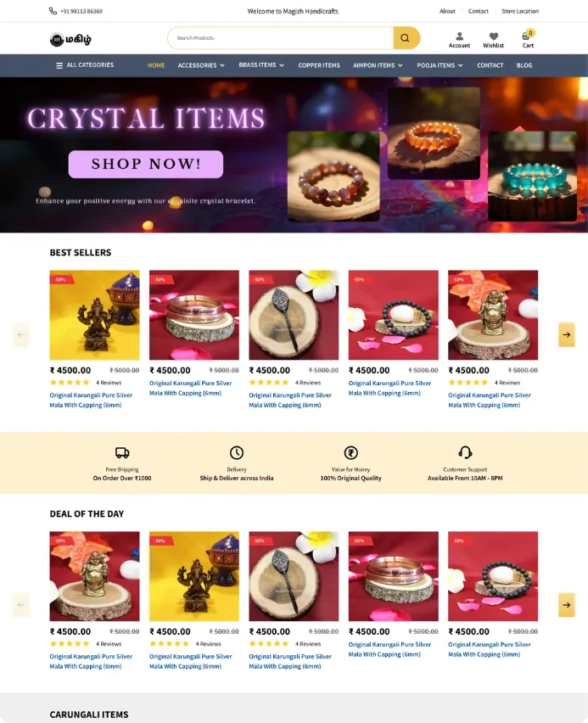Click the Best Sellers previous arrow
Viewport: 588px width, 723px height.
tap(21, 334)
